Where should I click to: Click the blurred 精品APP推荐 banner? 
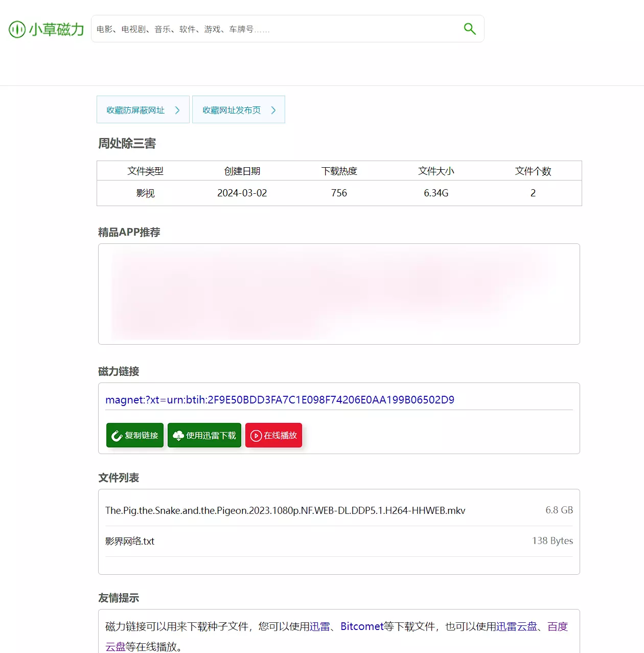[339, 294]
